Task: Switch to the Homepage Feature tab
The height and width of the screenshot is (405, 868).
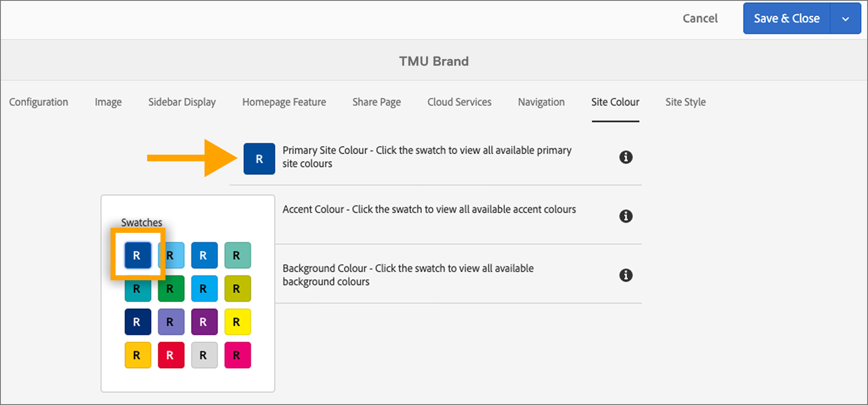Action: pos(284,102)
